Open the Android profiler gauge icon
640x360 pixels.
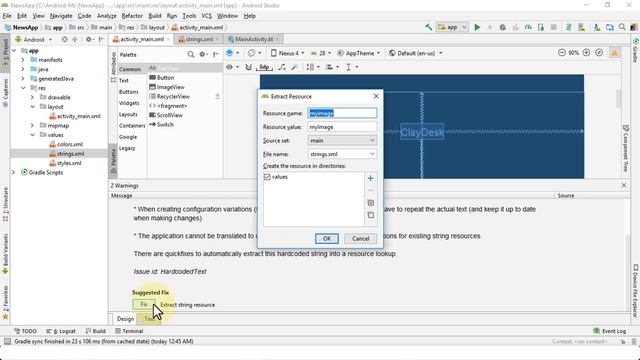point(528,27)
